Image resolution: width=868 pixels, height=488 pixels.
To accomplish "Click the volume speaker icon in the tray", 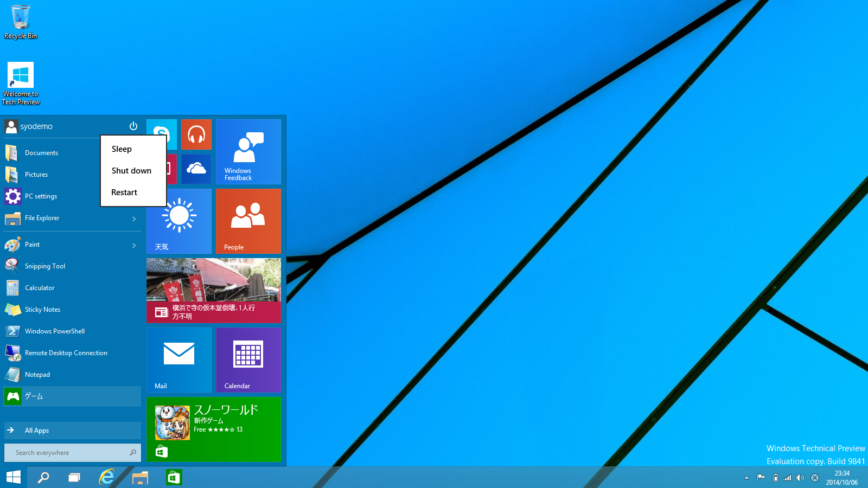I will pos(800,478).
